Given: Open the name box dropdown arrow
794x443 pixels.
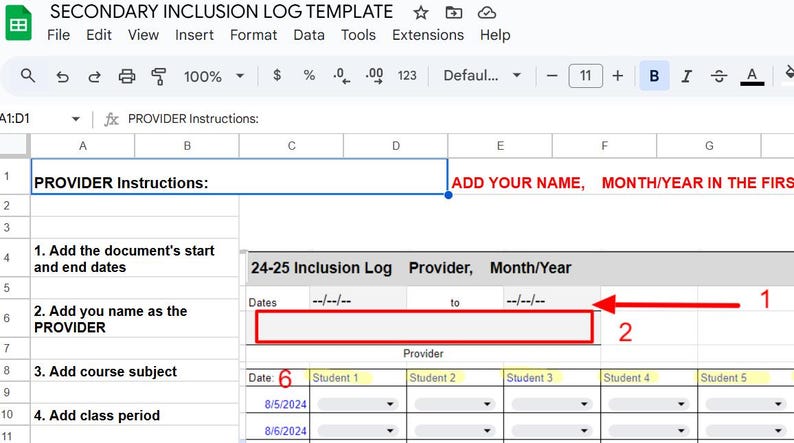Looking at the screenshot, I should [75, 119].
